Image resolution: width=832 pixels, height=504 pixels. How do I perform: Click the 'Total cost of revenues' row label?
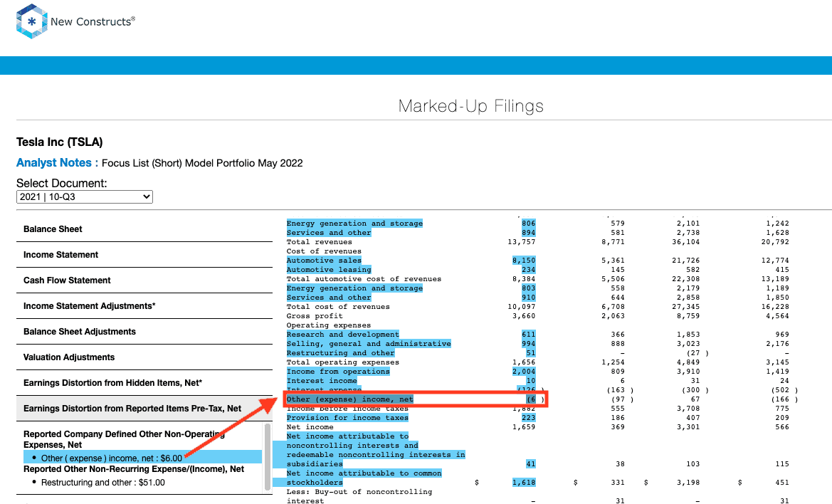(x=338, y=307)
